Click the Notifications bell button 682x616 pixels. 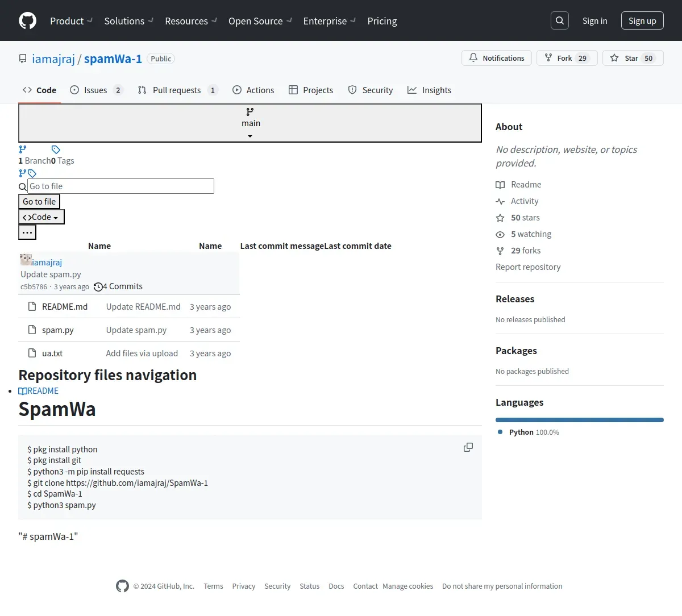pyautogui.click(x=497, y=58)
